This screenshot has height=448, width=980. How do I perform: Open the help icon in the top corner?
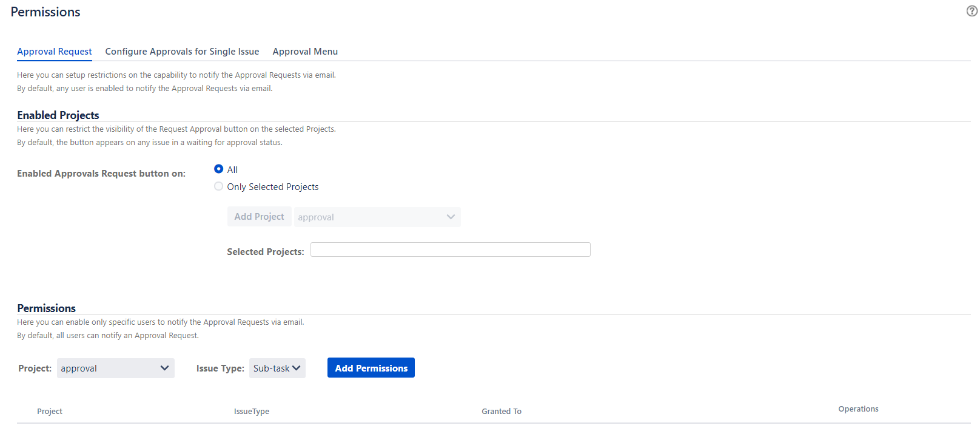point(972,11)
